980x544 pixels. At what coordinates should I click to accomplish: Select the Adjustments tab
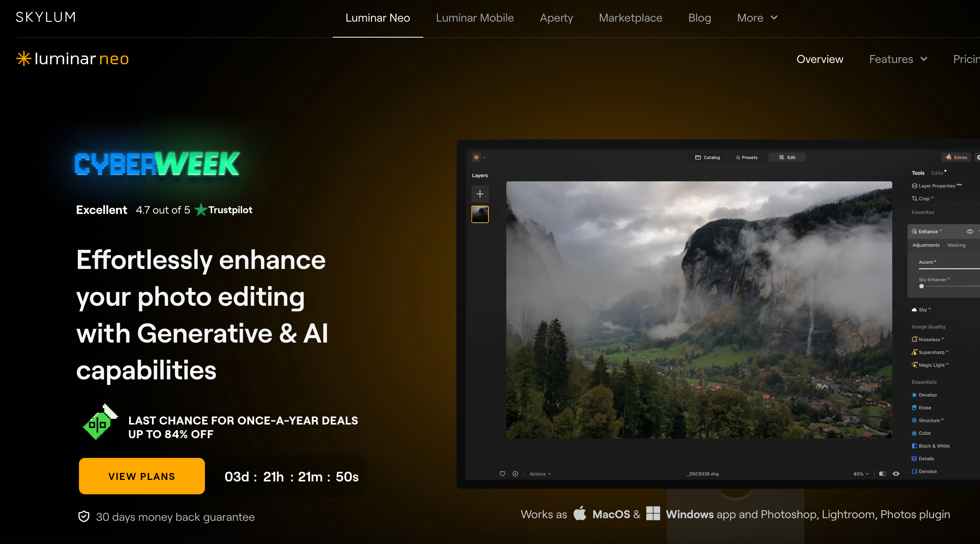click(926, 245)
